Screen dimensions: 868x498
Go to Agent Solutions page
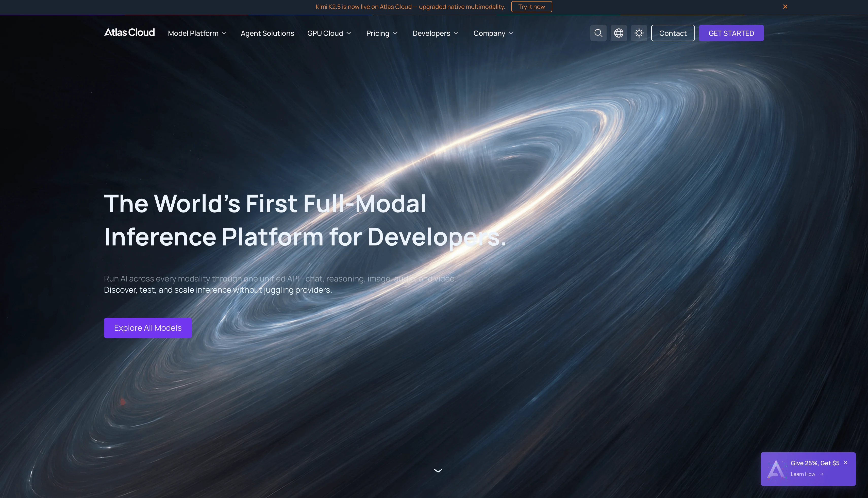pos(268,33)
